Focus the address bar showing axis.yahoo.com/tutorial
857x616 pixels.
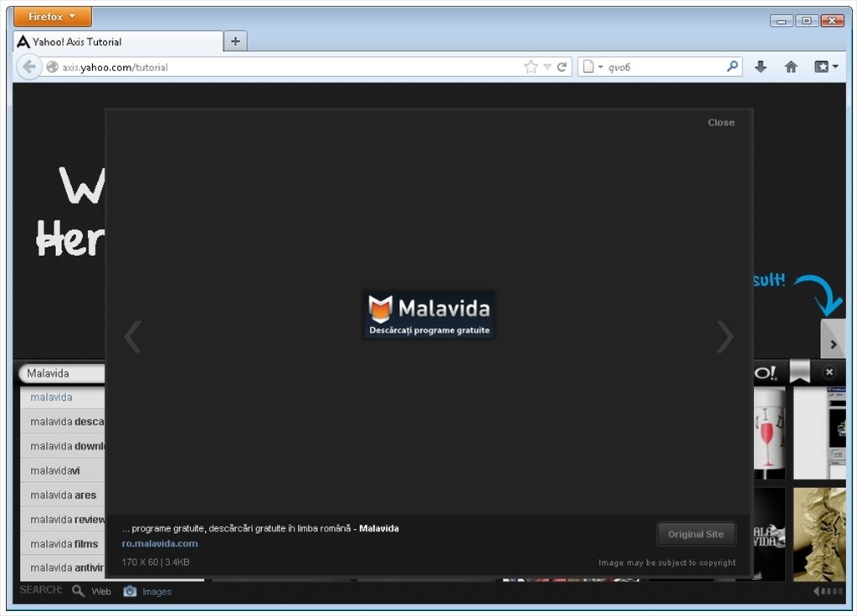pyautogui.click(x=285, y=67)
